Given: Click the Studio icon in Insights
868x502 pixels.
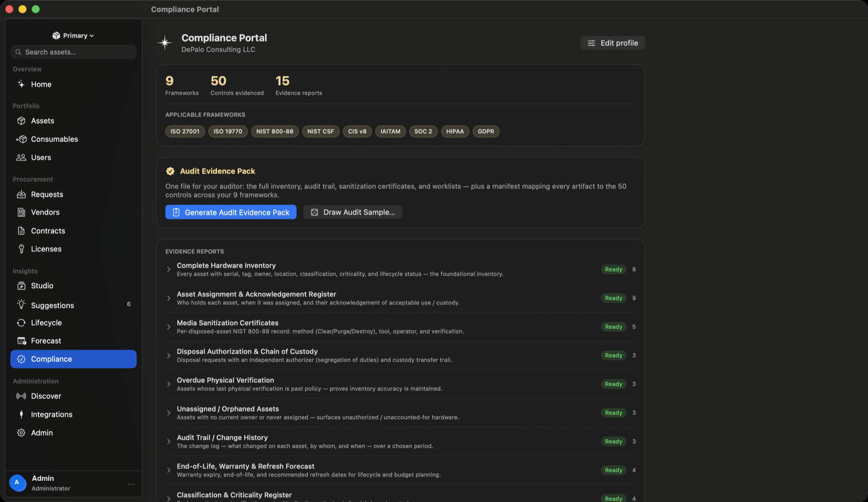Looking at the screenshot, I should point(21,285).
